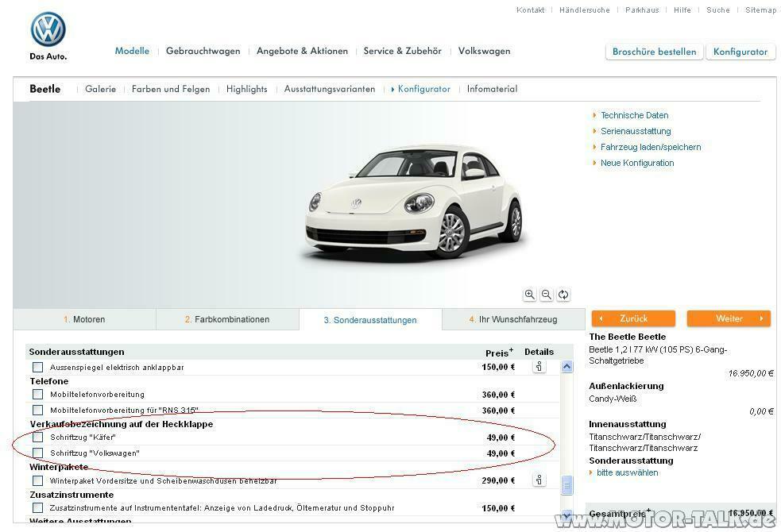Select Schriftzug "Käfer" checkbox
The height and width of the screenshot is (532, 781).
point(37,438)
